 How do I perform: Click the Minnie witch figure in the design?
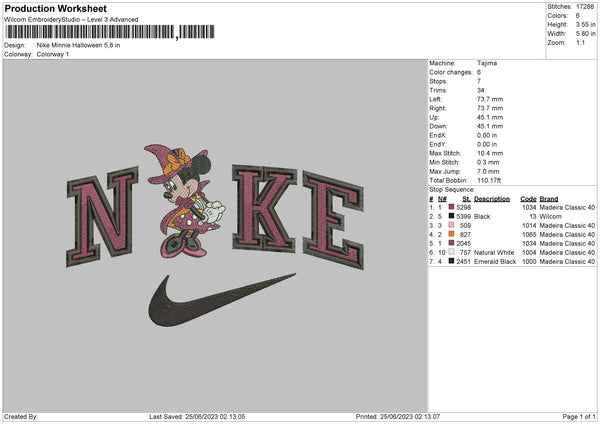(185, 201)
